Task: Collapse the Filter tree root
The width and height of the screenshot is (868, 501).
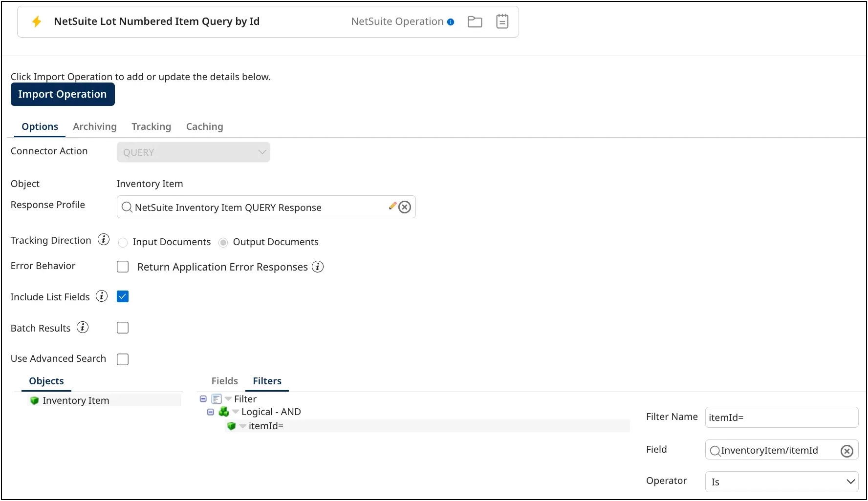Action: coord(203,399)
